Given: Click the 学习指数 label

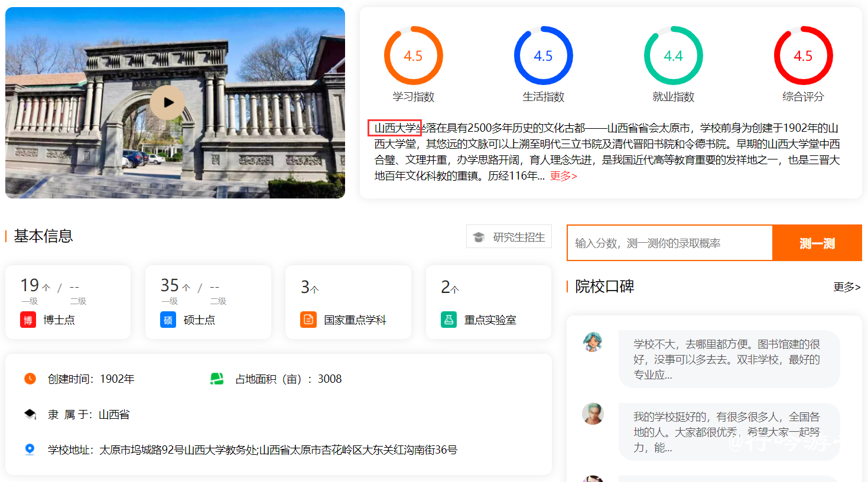Looking at the screenshot, I should (x=414, y=96).
